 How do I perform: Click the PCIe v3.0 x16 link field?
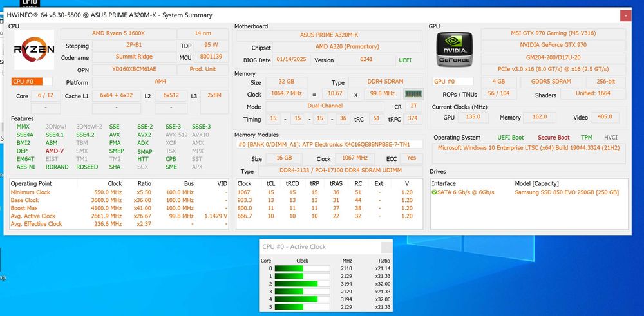coord(553,70)
